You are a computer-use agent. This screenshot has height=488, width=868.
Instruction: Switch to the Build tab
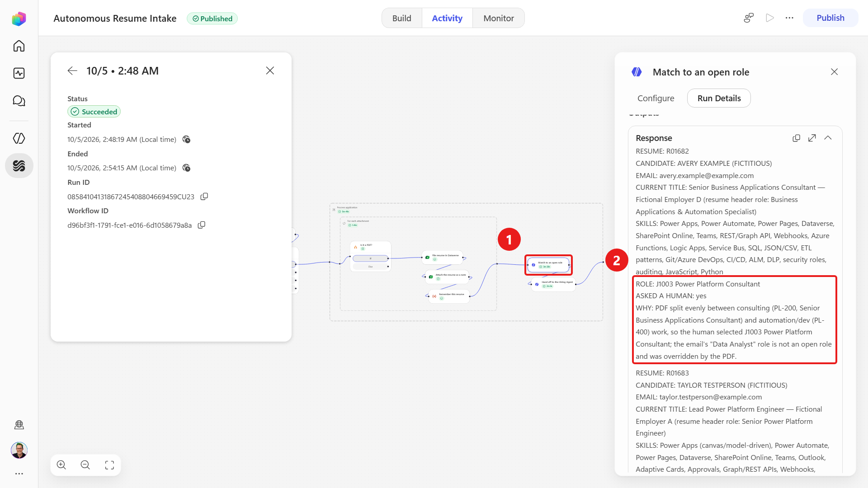(x=401, y=18)
